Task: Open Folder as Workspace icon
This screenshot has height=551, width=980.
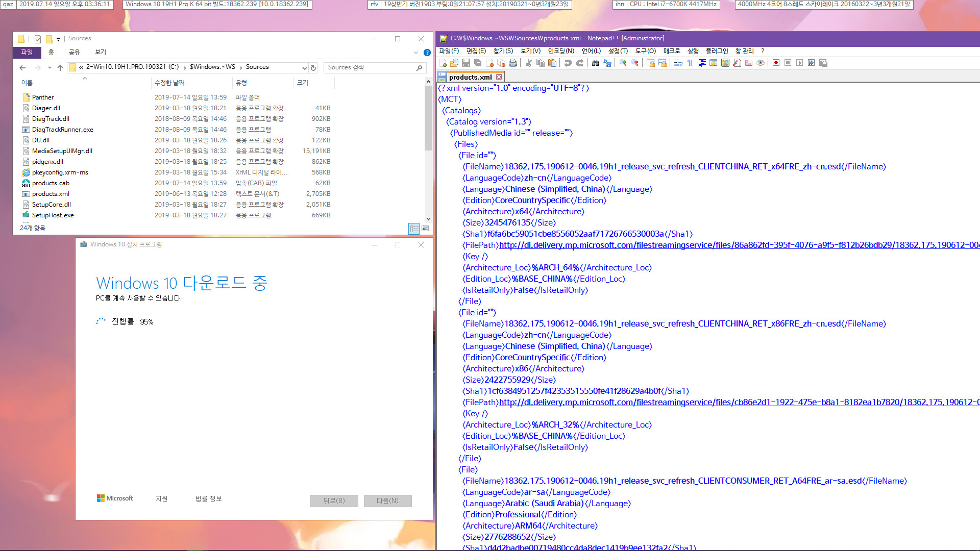Action: pyautogui.click(x=749, y=63)
